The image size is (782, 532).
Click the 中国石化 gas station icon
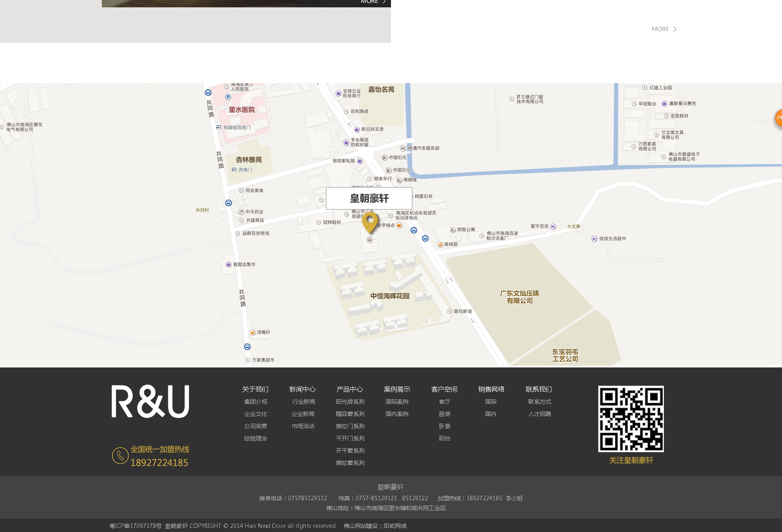pyautogui.click(x=384, y=158)
